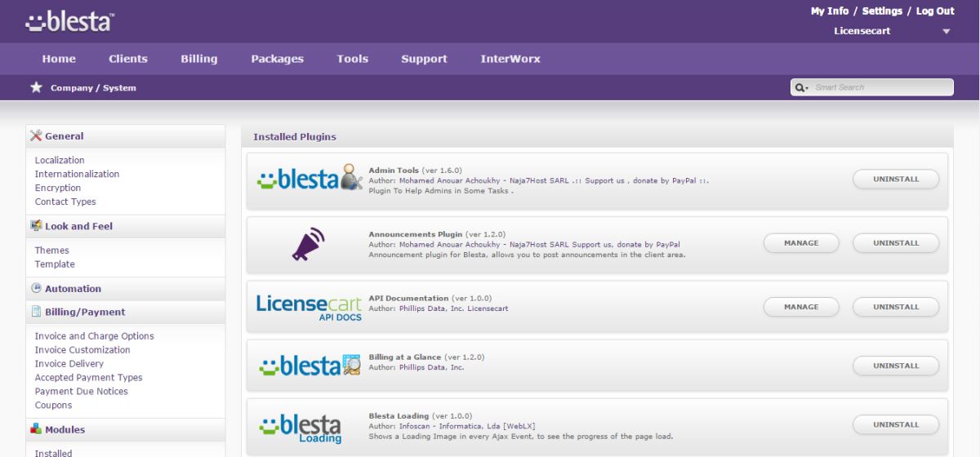Open the Support menu
The width and height of the screenshot is (980, 457).
click(424, 59)
